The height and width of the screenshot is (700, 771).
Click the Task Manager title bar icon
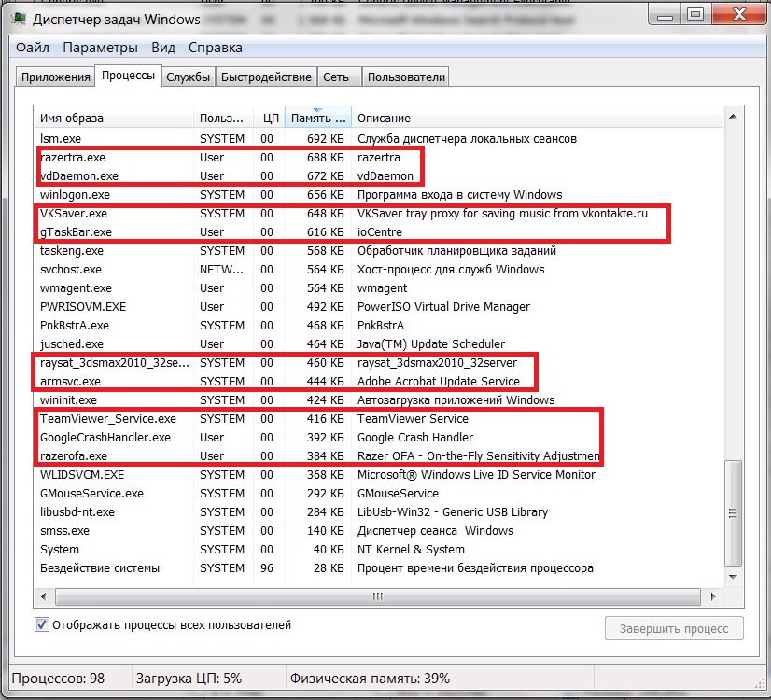(20, 20)
